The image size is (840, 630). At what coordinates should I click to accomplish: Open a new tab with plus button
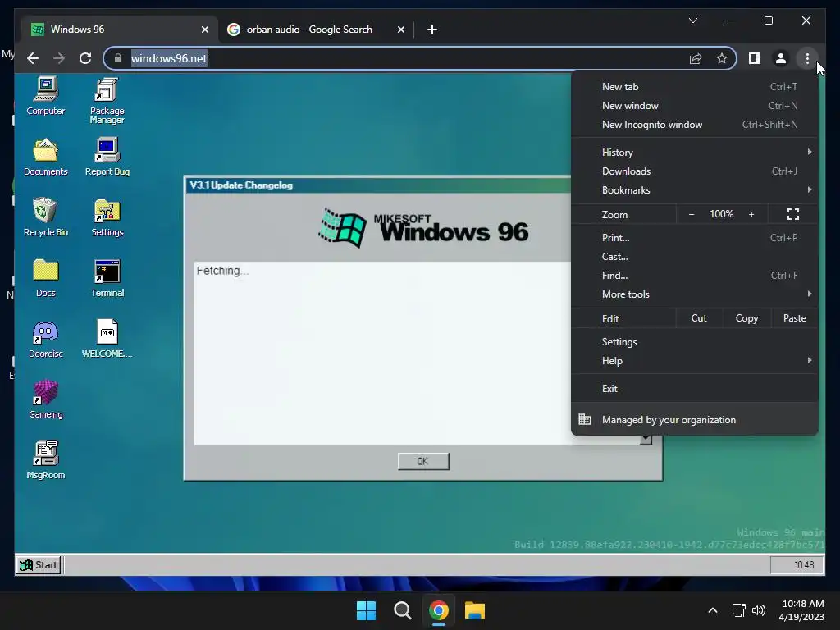tap(432, 30)
